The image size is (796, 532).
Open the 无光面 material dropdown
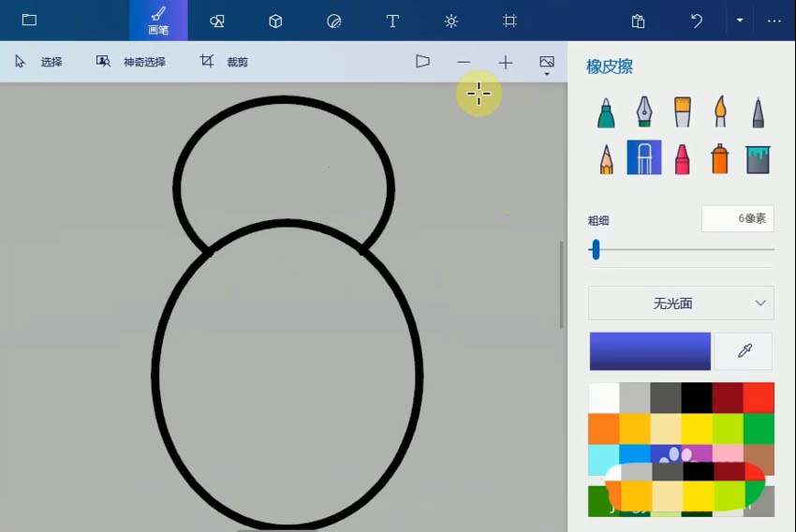[681, 303]
